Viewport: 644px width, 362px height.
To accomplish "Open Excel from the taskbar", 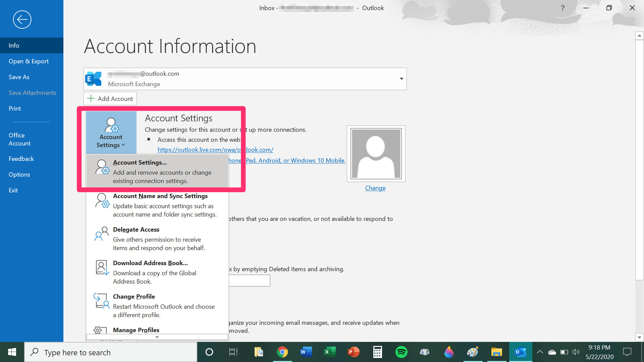I will [x=330, y=352].
